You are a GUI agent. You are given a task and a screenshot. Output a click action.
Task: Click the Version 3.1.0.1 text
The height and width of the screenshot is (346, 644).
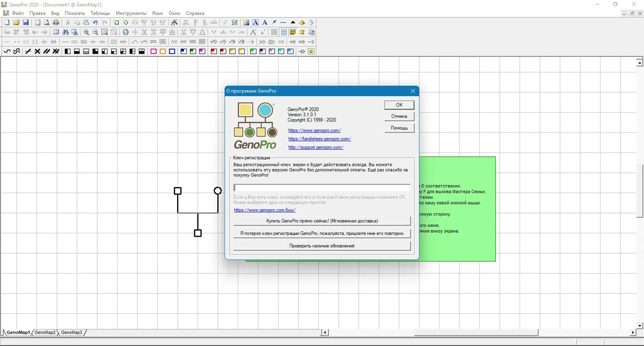(302, 115)
